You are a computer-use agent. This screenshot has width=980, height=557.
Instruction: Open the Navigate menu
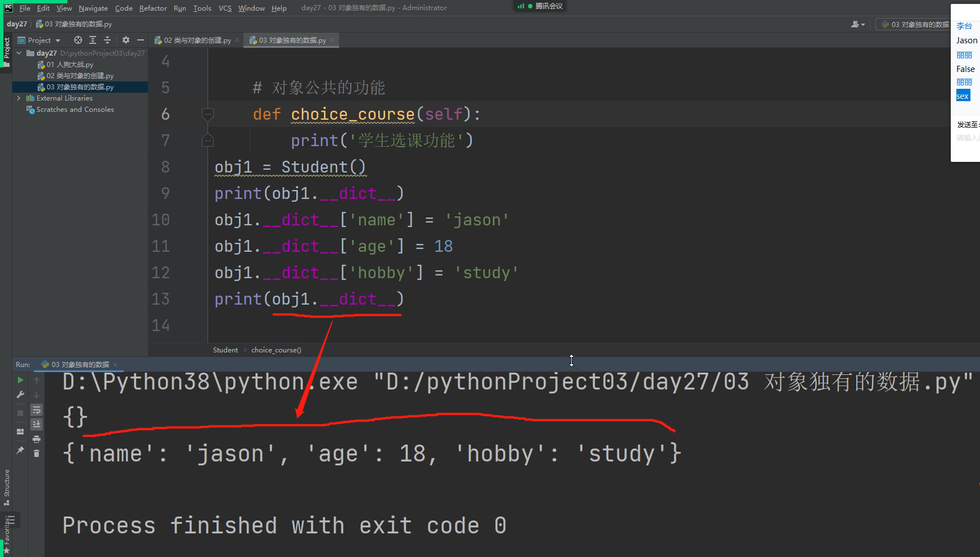click(93, 8)
